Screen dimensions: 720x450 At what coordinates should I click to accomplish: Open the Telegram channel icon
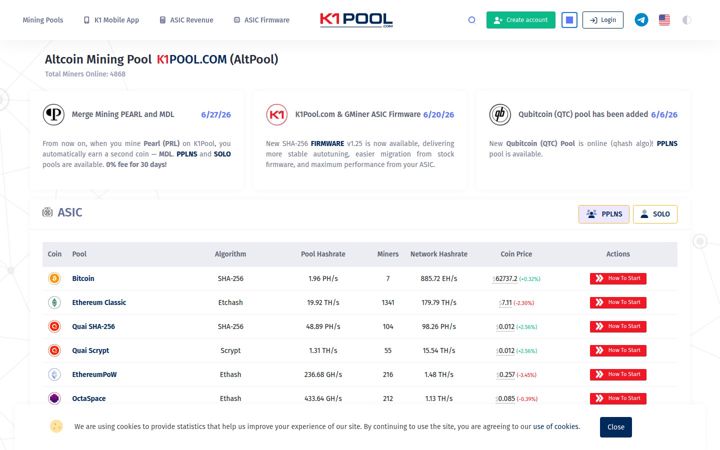pos(641,20)
